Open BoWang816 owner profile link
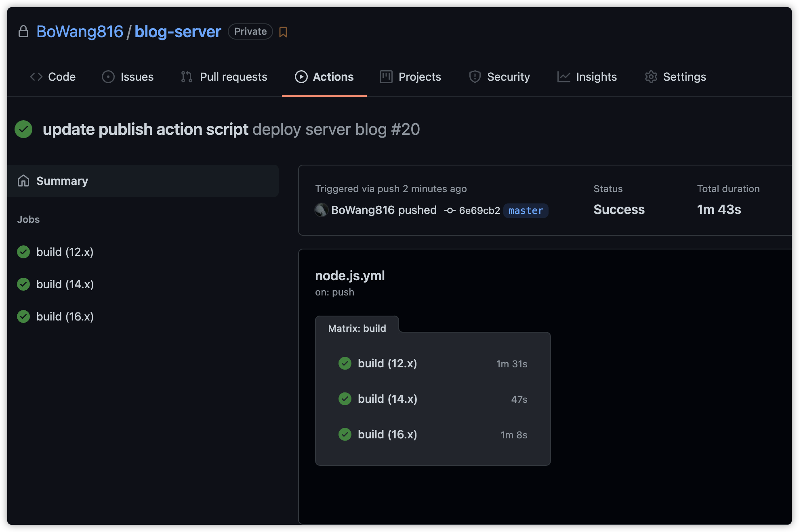 (80, 31)
